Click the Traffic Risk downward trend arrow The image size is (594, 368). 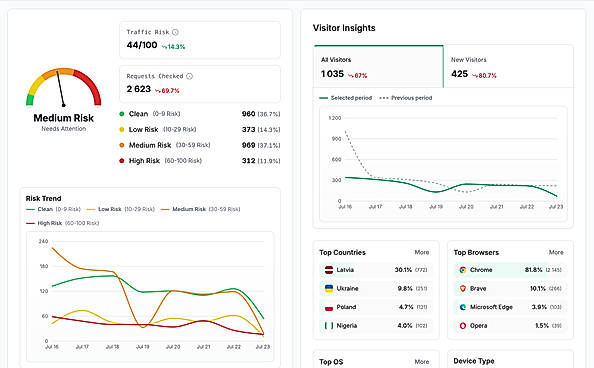click(164, 47)
